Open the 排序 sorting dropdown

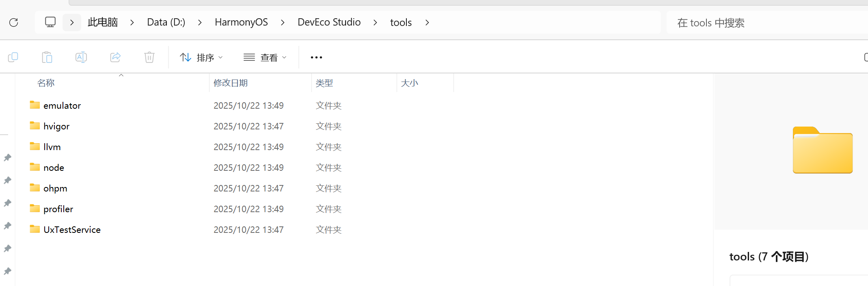[201, 57]
